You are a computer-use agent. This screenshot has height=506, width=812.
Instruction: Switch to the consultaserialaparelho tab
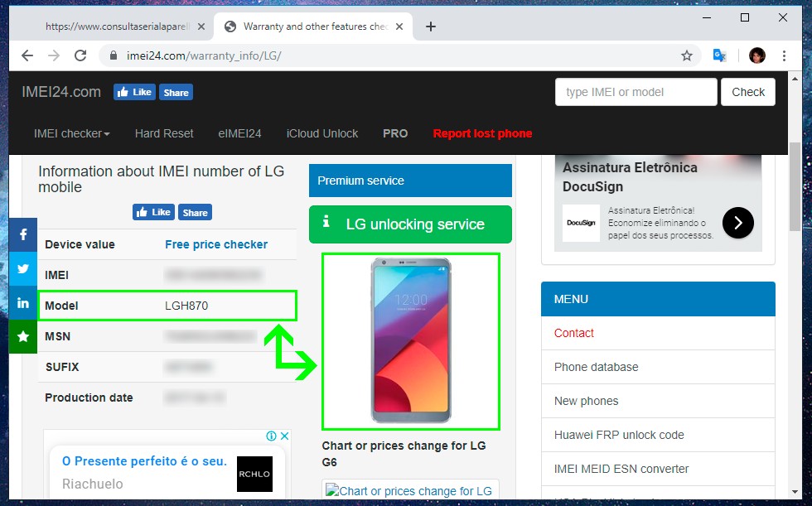[x=118, y=27]
